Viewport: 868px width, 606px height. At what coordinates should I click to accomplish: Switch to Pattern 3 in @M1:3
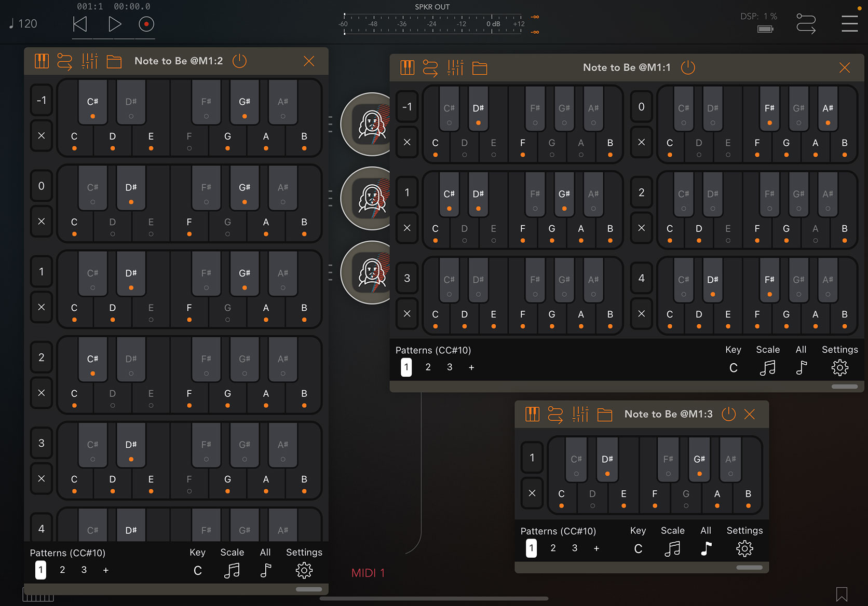pyautogui.click(x=575, y=548)
